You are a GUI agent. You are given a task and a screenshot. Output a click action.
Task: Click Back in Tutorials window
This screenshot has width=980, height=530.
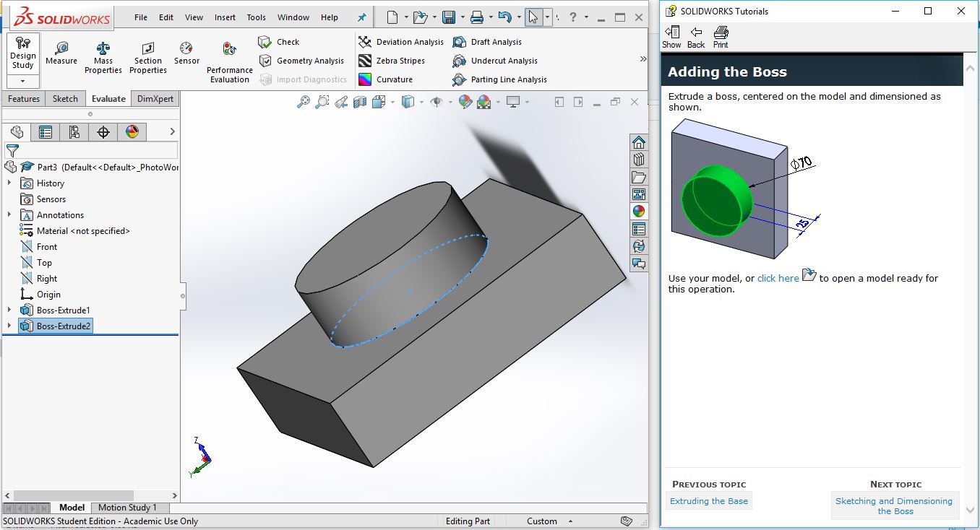tap(696, 37)
